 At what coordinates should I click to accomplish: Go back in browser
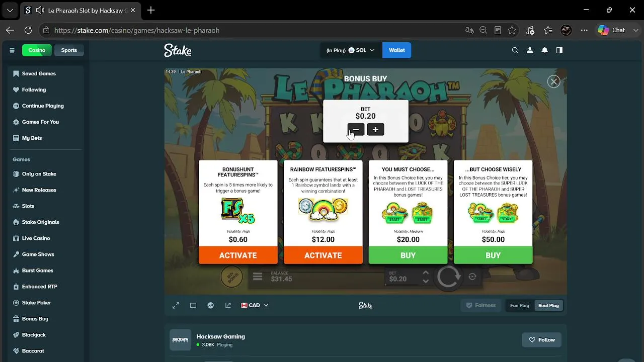10,30
